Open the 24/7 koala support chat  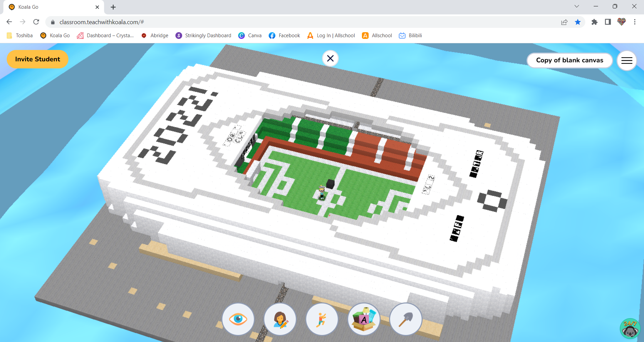630,328
